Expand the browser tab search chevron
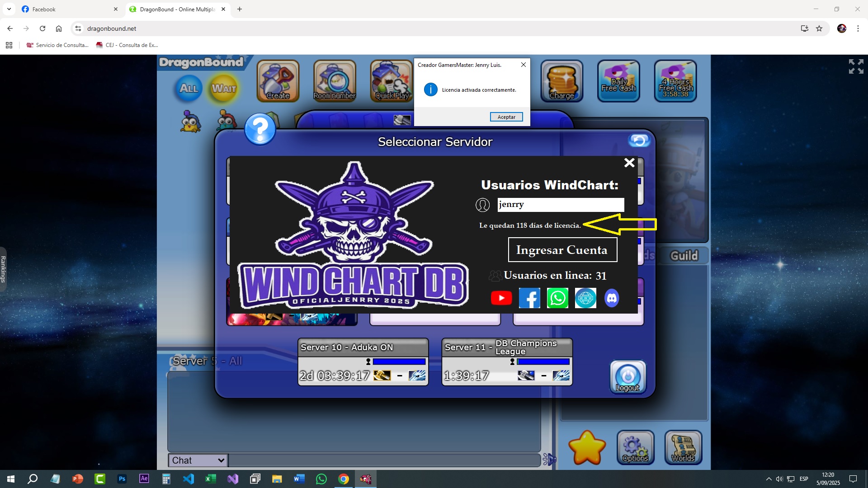Image resolution: width=868 pixels, height=488 pixels. tap(9, 9)
